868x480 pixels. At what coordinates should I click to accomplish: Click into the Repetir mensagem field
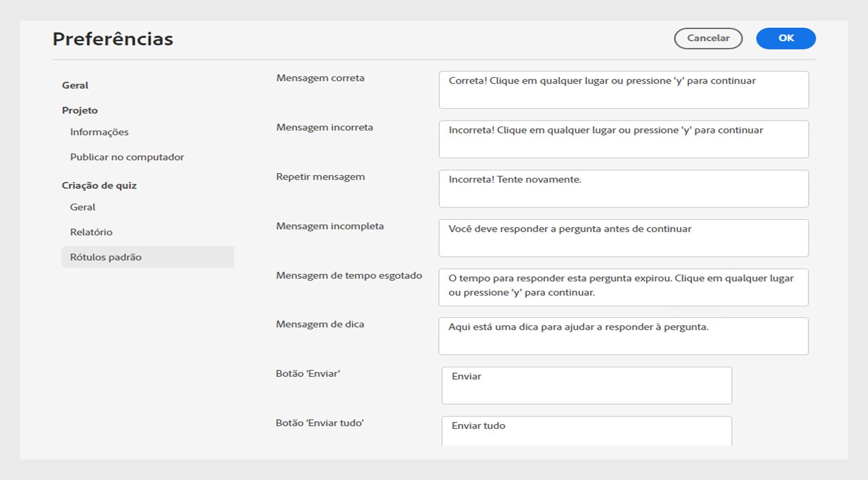[x=623, y=189]
